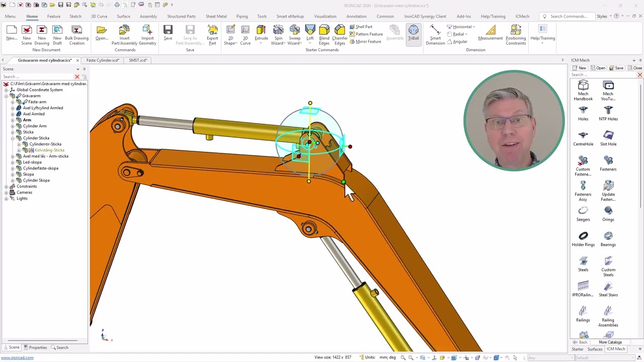
Task: Open the 2D Shape dropdown
Action: pyautogui.click(x=230, y=41)
